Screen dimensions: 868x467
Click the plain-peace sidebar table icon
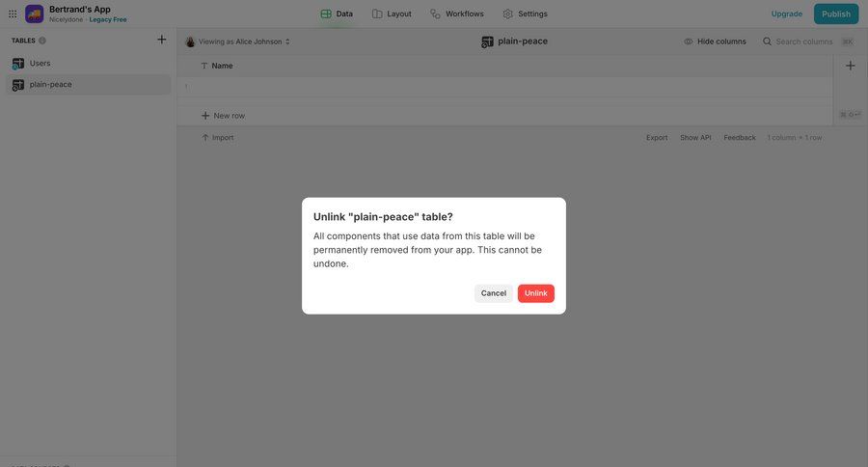(17, 85)
